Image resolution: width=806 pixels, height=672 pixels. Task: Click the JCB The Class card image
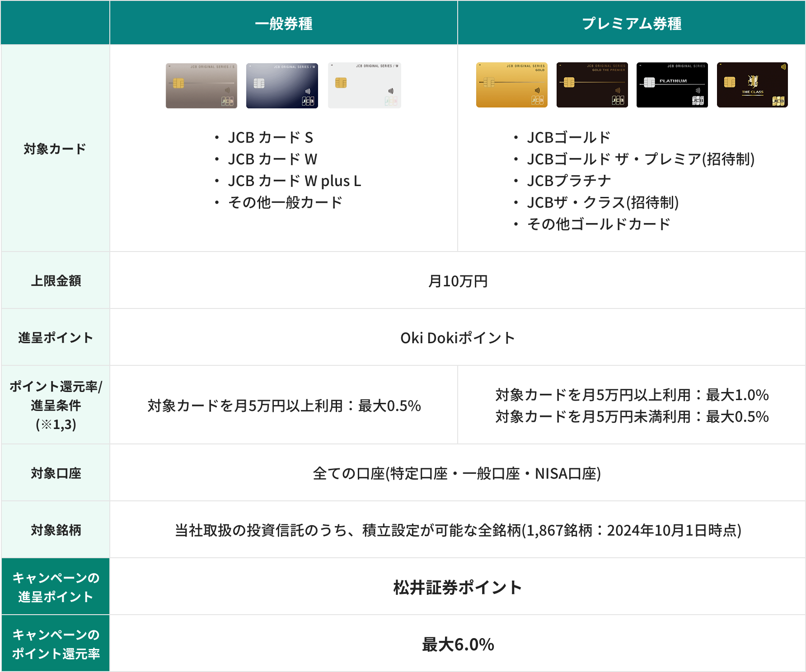[752, 85]
